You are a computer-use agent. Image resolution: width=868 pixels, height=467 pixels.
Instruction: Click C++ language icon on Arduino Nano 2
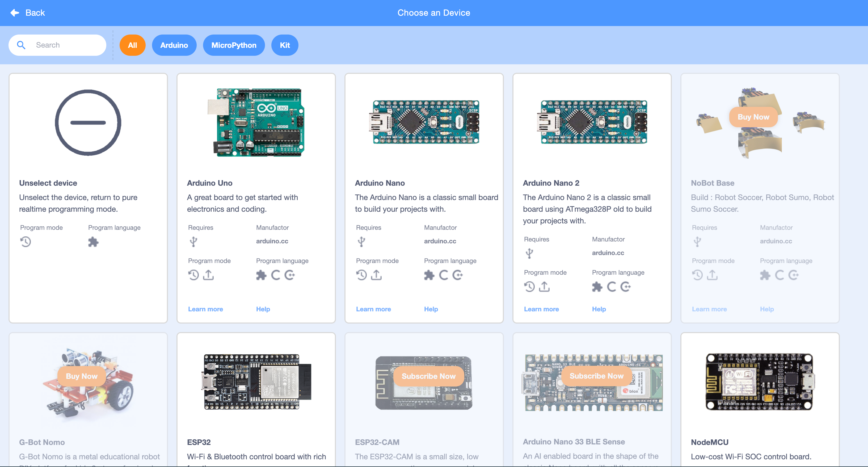pos(626,287)
